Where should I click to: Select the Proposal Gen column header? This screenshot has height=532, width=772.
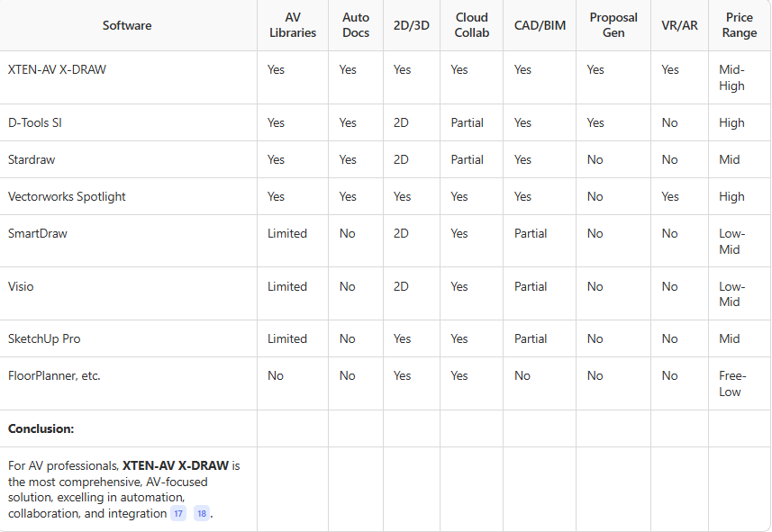[x=613, y=25]
